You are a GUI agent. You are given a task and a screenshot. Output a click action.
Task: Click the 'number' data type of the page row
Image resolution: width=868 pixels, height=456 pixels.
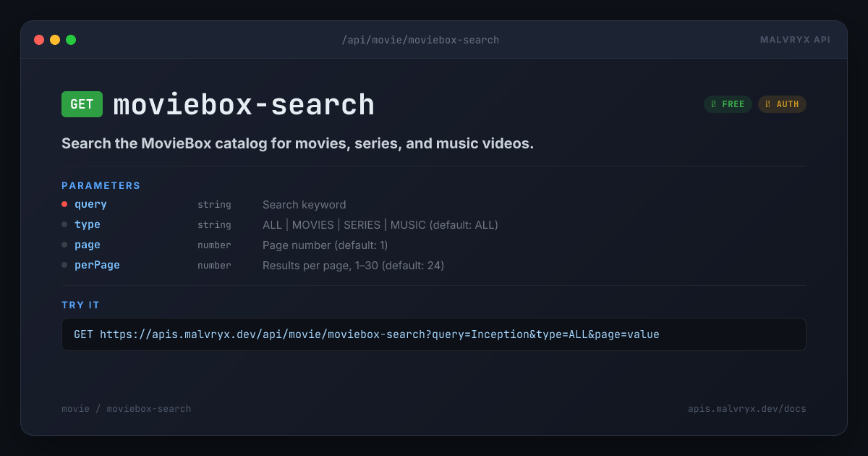point(214,245)
